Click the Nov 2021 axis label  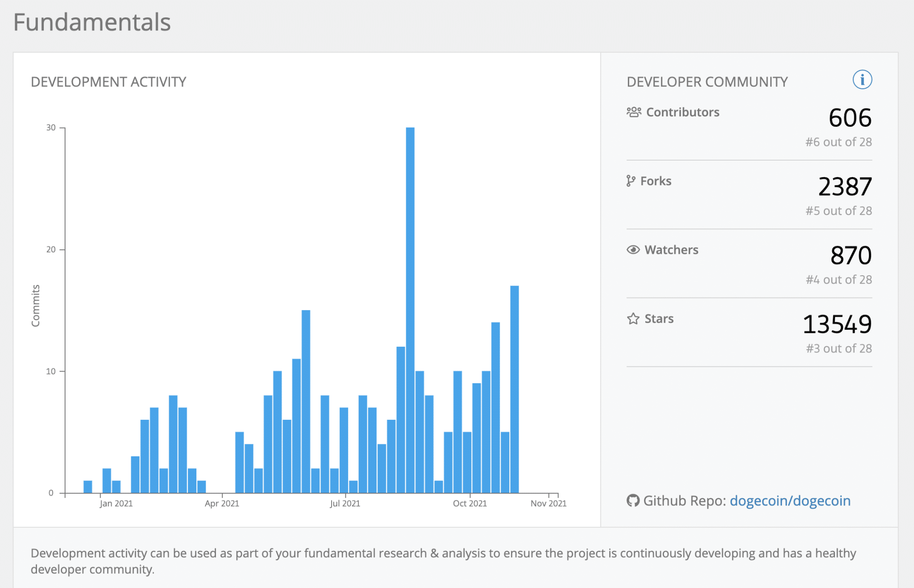click(x=548, y=503)
